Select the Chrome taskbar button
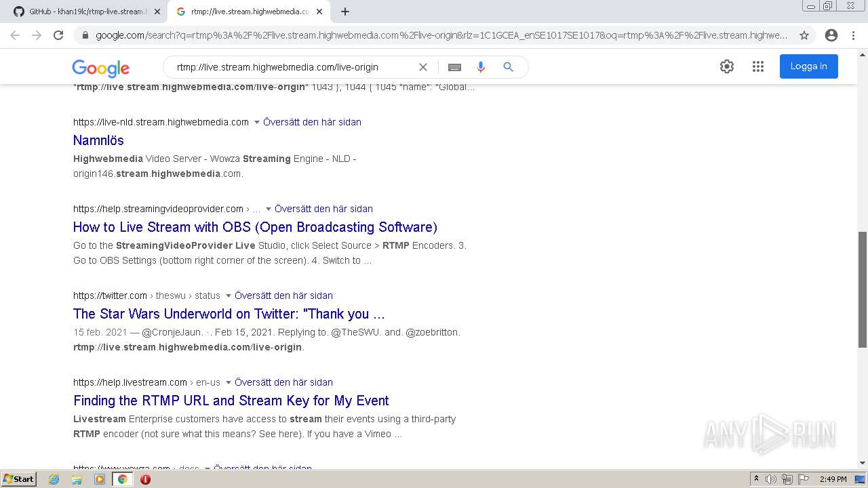Viewport: 868px width, 488px height. pos(122,479)
